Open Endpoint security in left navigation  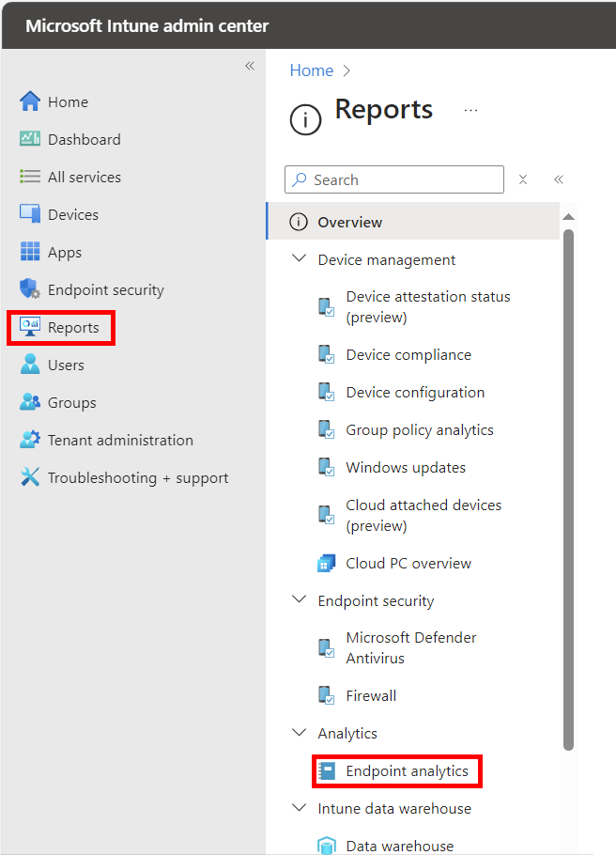tap(106, 289)
